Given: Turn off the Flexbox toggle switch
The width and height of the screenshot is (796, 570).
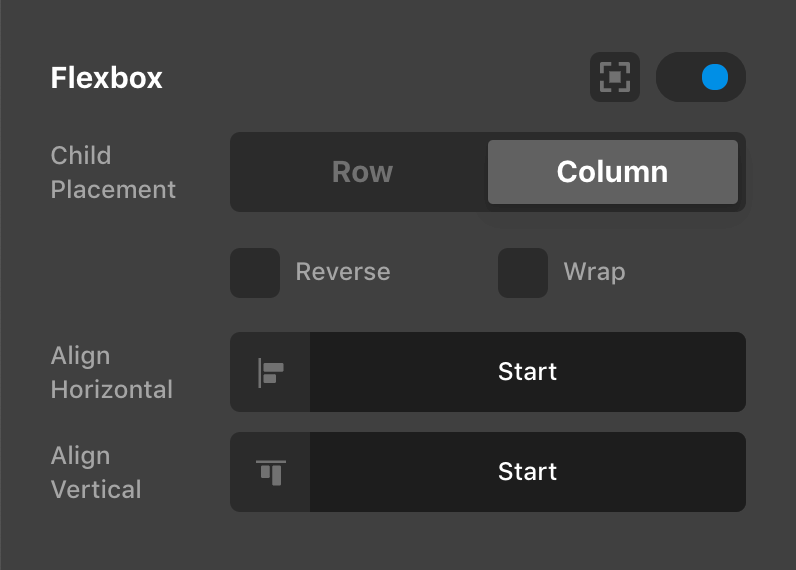Looking at the screenshot, I should click(x=700, y=77).
